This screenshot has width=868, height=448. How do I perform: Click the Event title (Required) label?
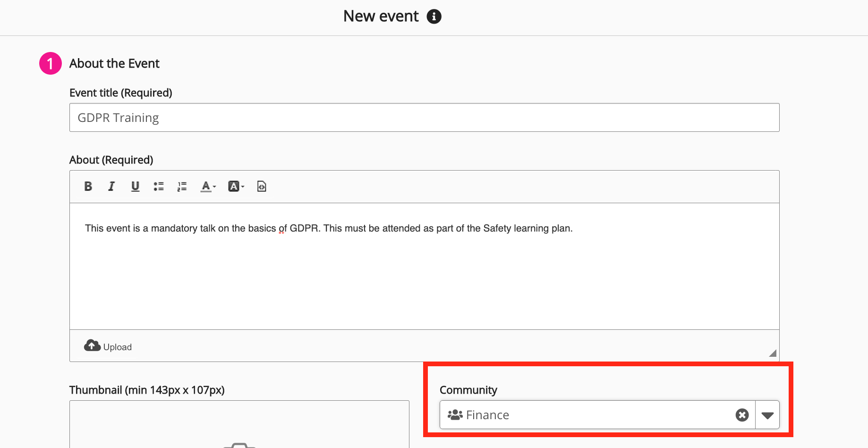120,93
